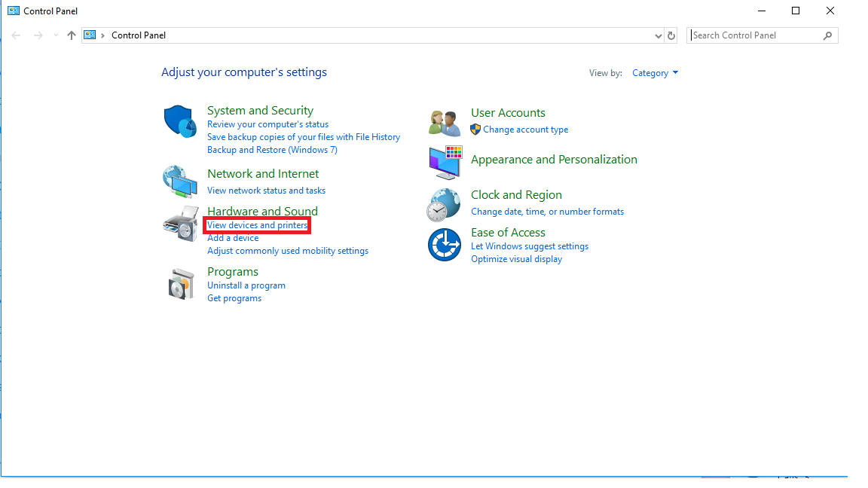Open Save backup copies with File History

coord(304,137)
